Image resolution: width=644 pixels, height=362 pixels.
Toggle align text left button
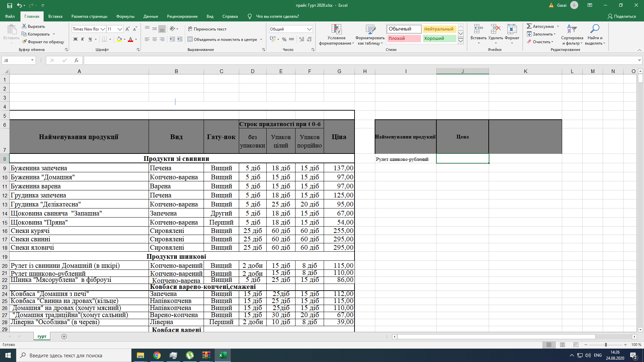(147, 39)
